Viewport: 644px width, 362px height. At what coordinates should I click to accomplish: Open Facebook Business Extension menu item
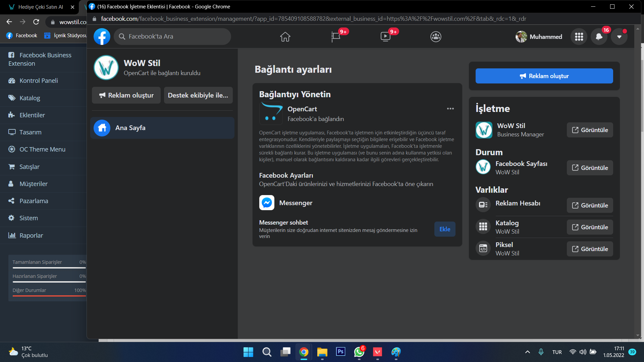(43, 59)
